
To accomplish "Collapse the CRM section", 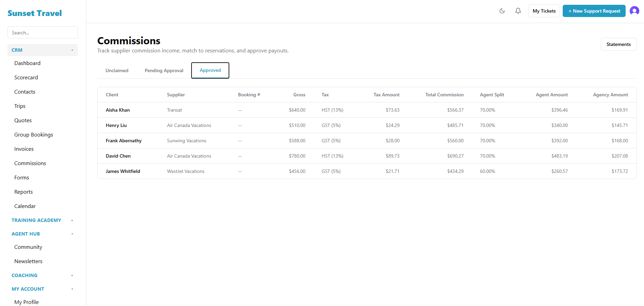I will click(x=43, y=50).
